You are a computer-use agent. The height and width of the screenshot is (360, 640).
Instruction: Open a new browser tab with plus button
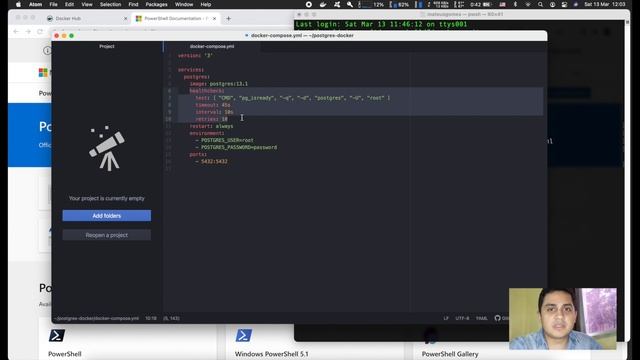[228, 18]
